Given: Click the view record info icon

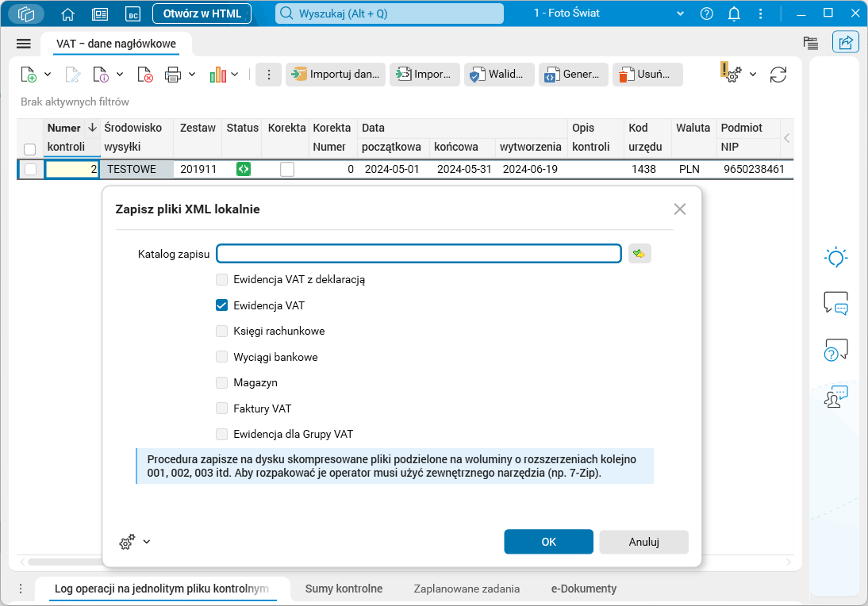Looking at the screenshot, I should click(x=101, y=74).
